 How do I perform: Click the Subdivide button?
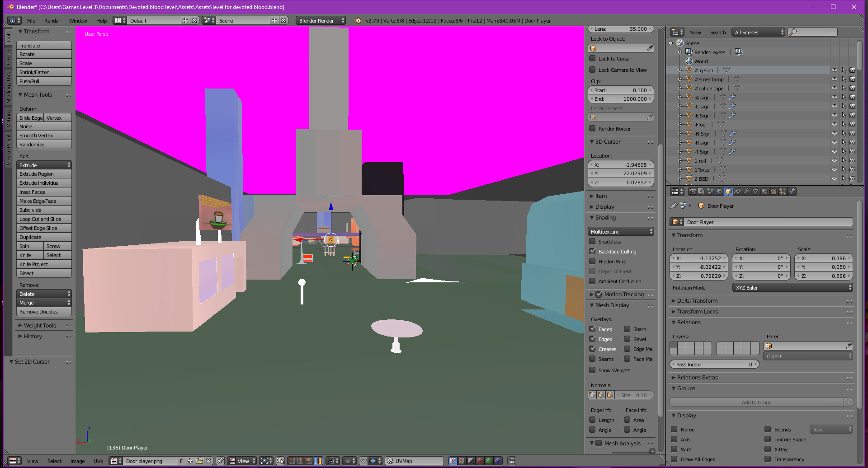pos(44,210)
